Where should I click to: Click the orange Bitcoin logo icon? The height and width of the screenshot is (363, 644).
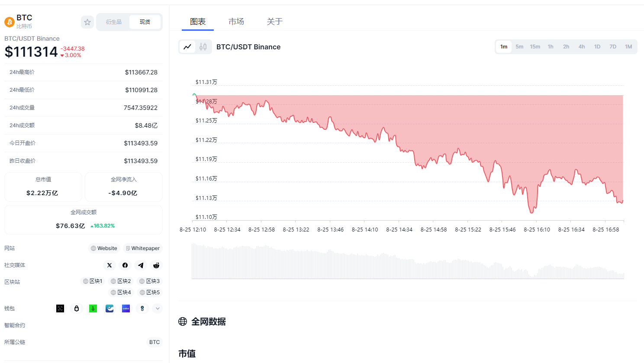coord(10,22)
